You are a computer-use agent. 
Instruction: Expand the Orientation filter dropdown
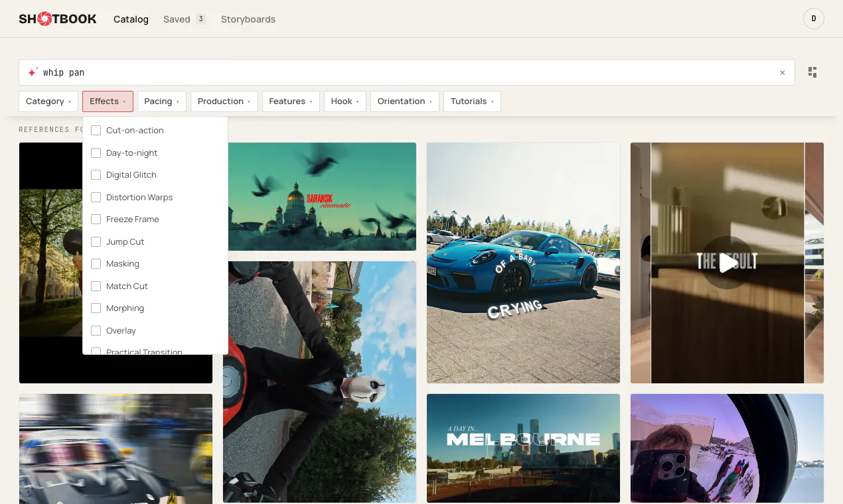405,101
